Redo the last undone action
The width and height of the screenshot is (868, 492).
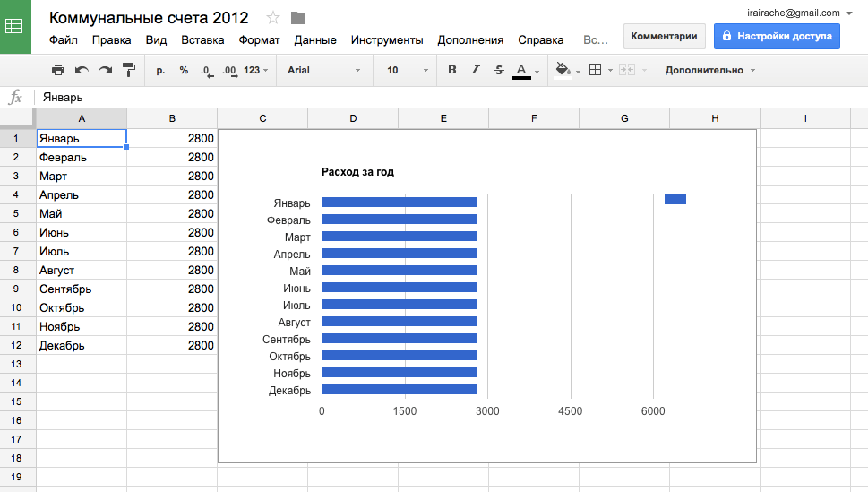(x=105, y=70)
